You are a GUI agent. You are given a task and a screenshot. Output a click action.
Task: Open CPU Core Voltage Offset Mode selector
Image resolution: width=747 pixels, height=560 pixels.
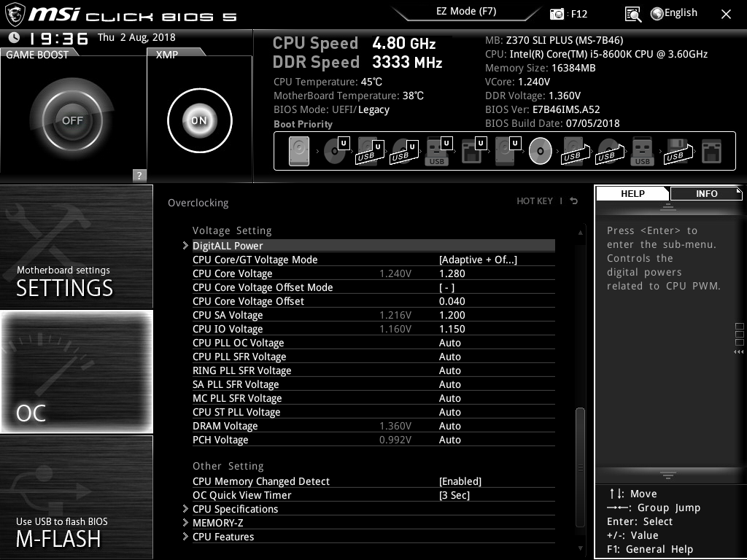[x=446, y=287]
